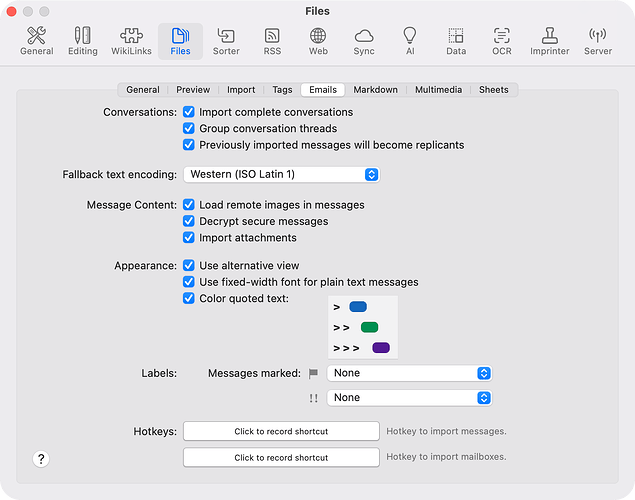Select the Sync cloud icon
Image resolution: width=635 pixels, height=500 pixels.
click(x=364, y=41)
